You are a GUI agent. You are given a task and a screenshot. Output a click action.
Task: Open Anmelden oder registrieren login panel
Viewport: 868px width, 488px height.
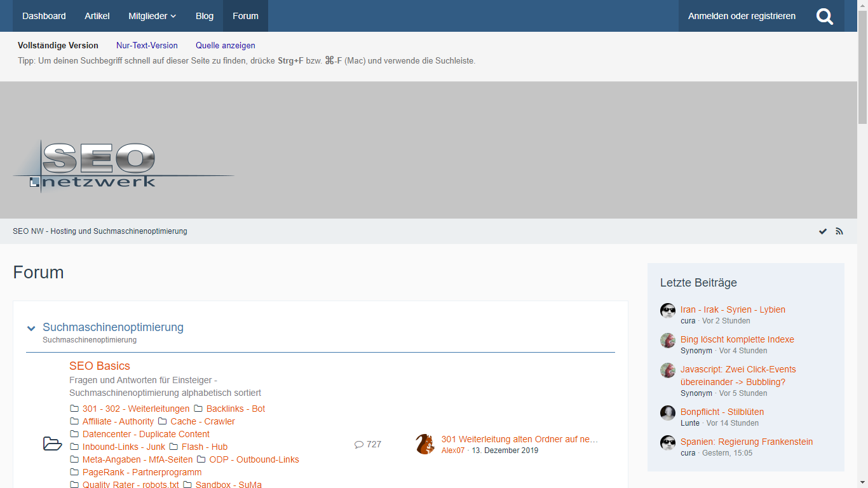click(x=742, y=16)
